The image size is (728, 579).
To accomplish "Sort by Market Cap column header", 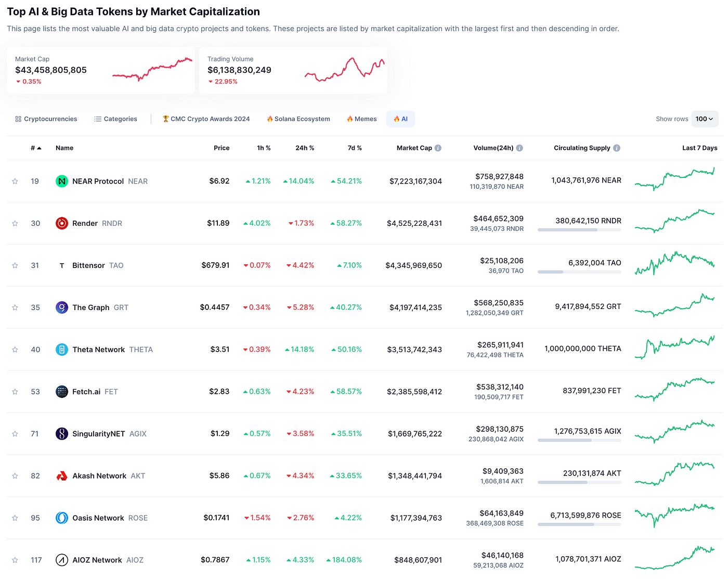I will (414, 148).
